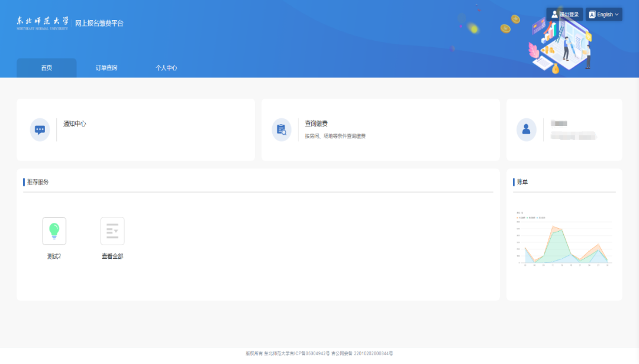This screenshot has height=364, width=639.
Task: Click the user avatar icon
Action: coord(526,129)
